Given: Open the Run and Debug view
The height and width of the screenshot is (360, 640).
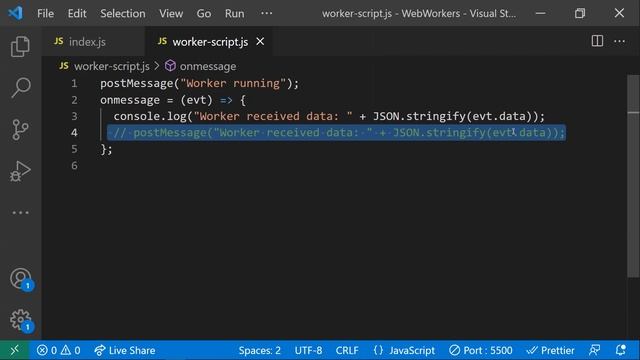Looking at the screenshot, I should point(20,171).
